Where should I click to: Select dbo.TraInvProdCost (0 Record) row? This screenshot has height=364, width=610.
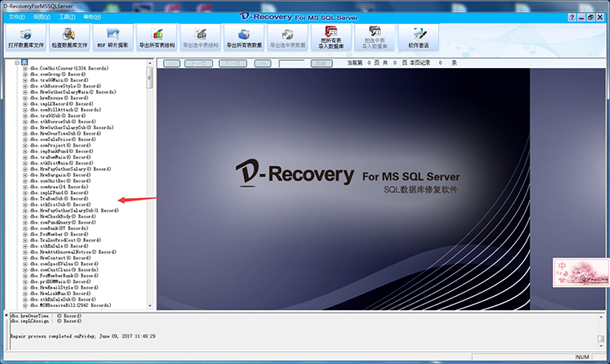65,240
